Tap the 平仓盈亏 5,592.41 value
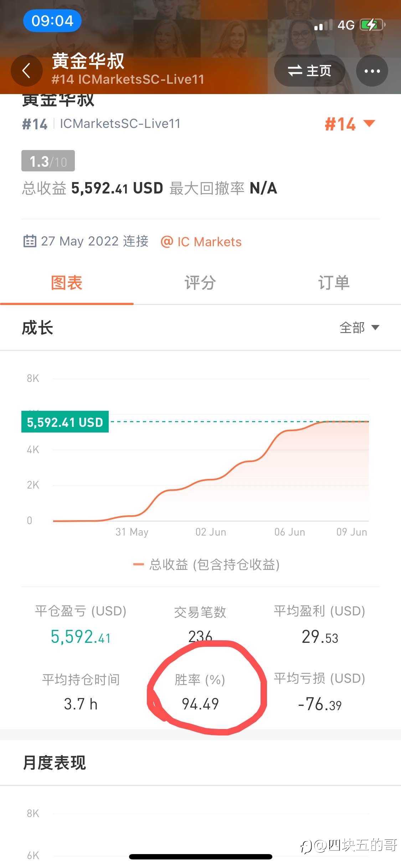The height and width of the screenshot is (868, 401). pos(81,637)
